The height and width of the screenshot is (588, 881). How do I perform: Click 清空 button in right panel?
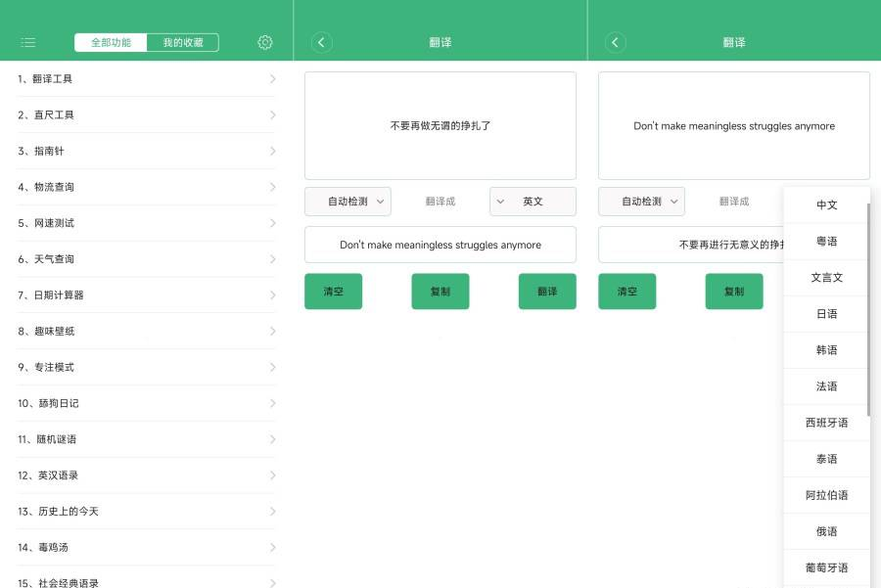click(626, 292)
